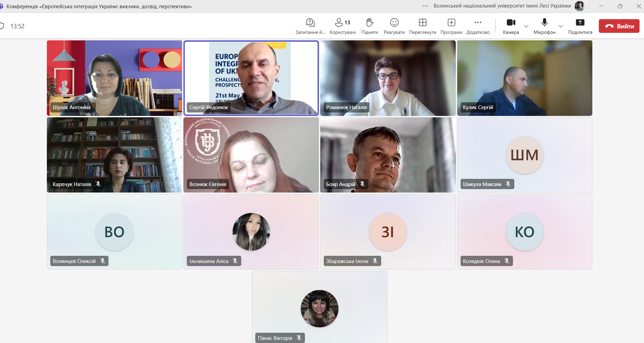This screenshot has width=644, height=343.
Task: Open the Програми apps button
Action: (x=451, y=26)
